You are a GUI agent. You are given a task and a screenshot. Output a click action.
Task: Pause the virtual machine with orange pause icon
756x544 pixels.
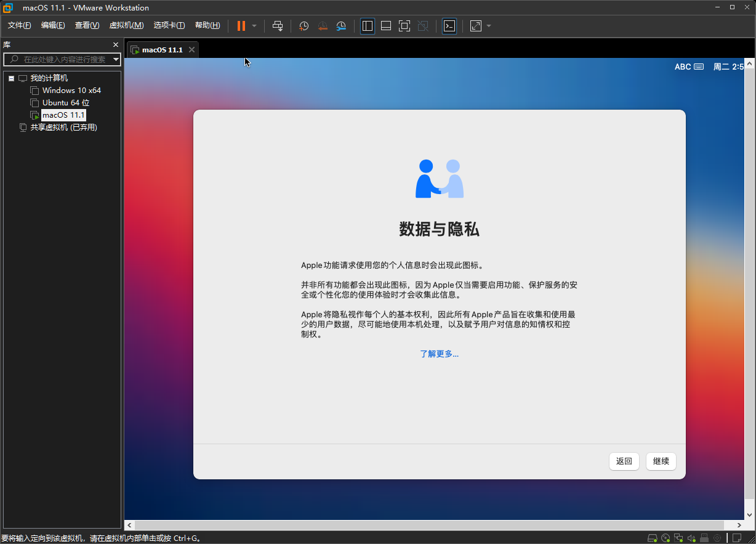tap(241, 26)
